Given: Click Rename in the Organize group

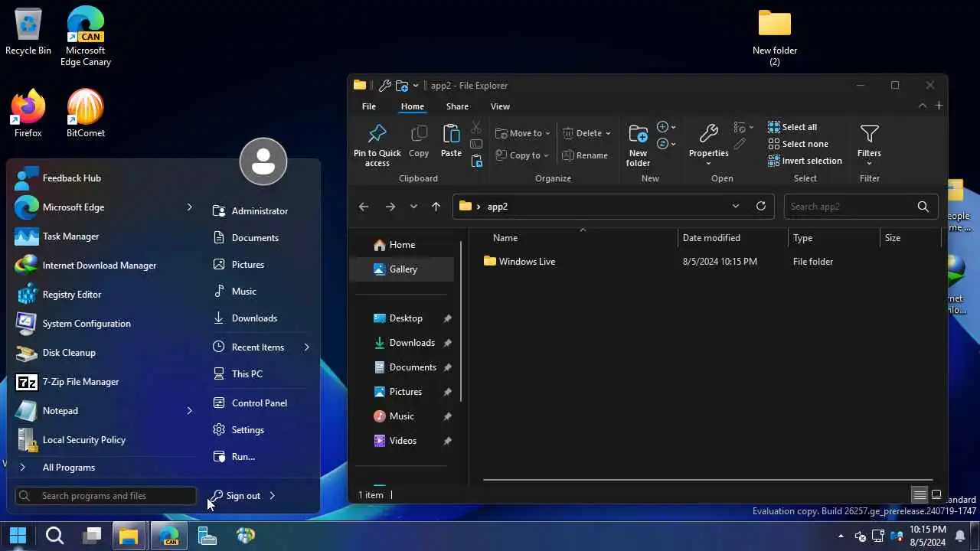Looking at the screenshot, I should point(585,155).
